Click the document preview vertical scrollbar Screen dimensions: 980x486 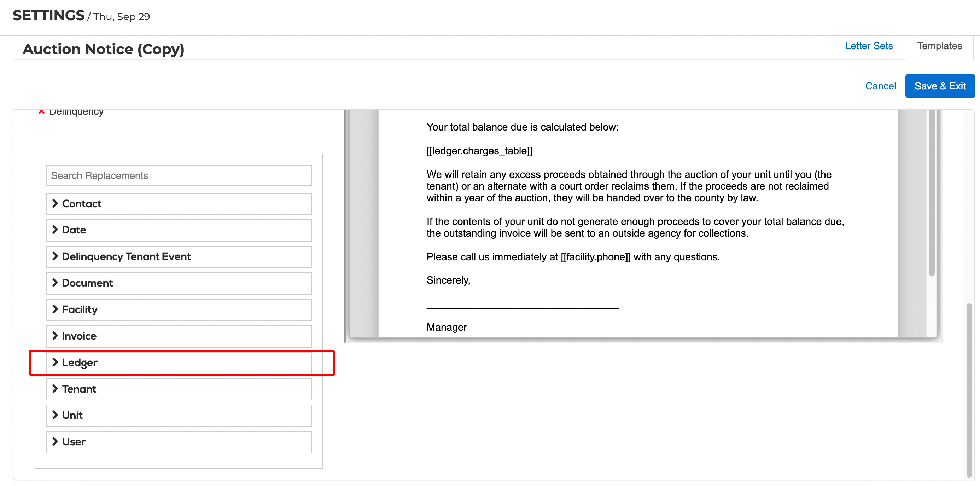pos(931,192)
